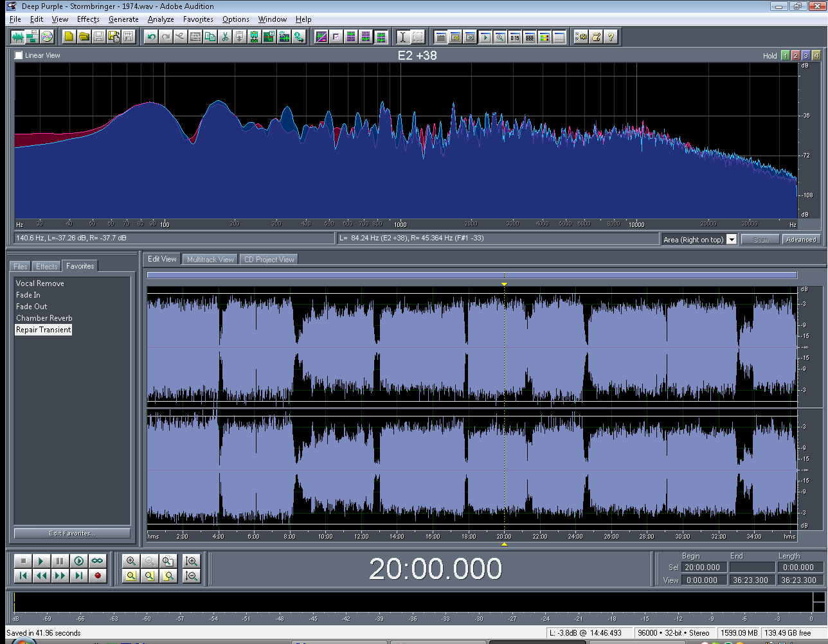828x644 pixels.
Task: Click the Cut scissors icon
Action: point(225,37)
